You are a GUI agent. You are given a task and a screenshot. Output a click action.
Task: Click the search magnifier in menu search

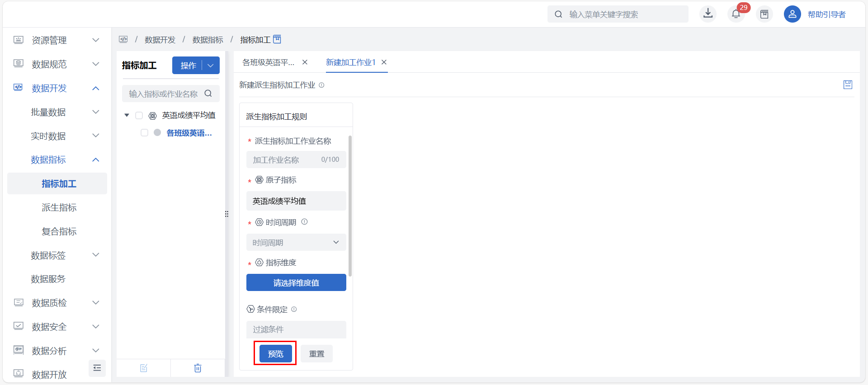tap(559, 14)
